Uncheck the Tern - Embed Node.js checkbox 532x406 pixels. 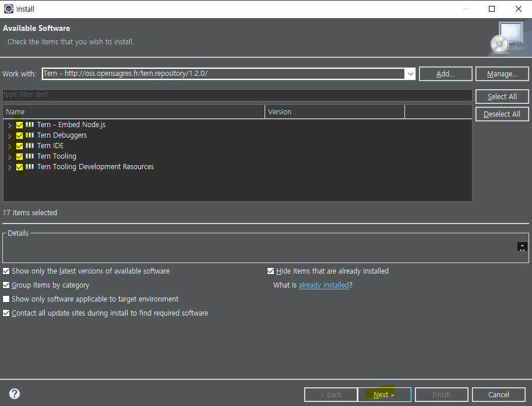pyautogui.click(x=19, y=125)
